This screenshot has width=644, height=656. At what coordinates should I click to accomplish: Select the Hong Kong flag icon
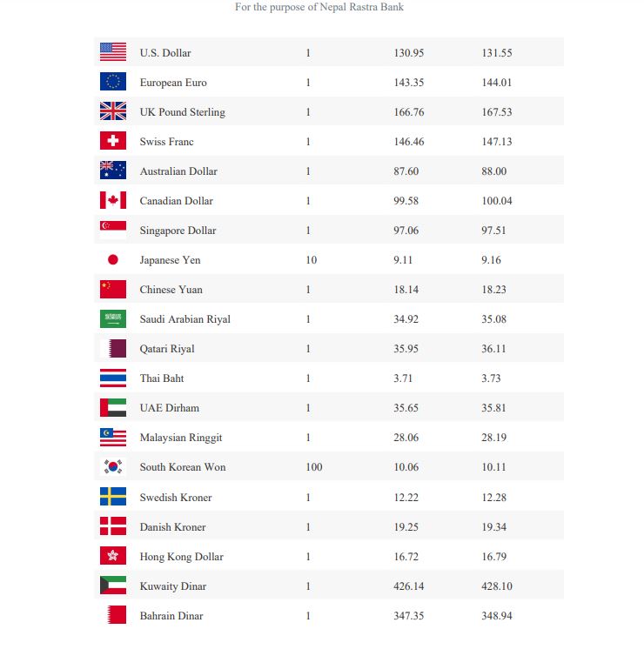113,556
